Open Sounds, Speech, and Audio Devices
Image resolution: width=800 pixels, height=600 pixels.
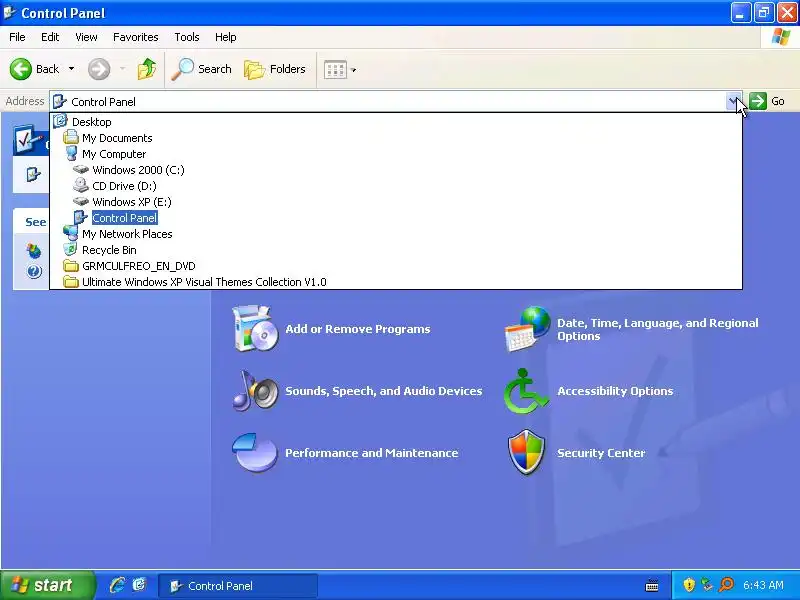pyautogui.click(x=384, y=391)
